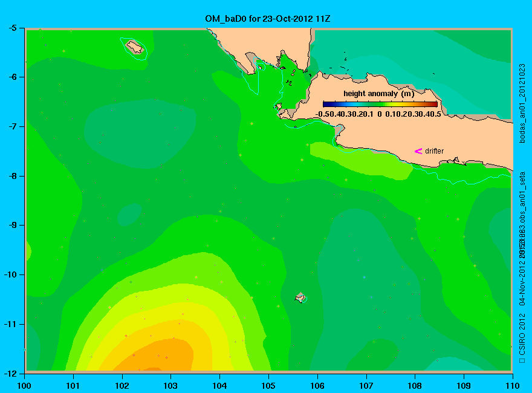Click the x-axis tick label 100
This screenshot has height=393, width=532.
click(24, 386)
